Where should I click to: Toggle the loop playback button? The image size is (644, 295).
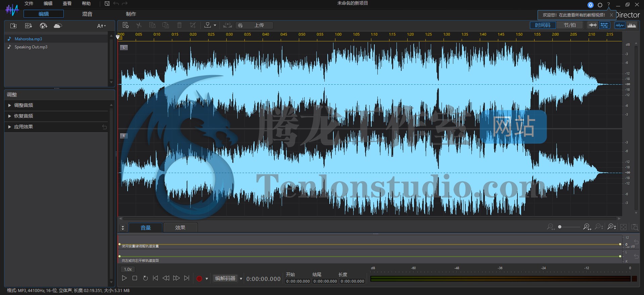pyautogui.click(x=145, y=278)
